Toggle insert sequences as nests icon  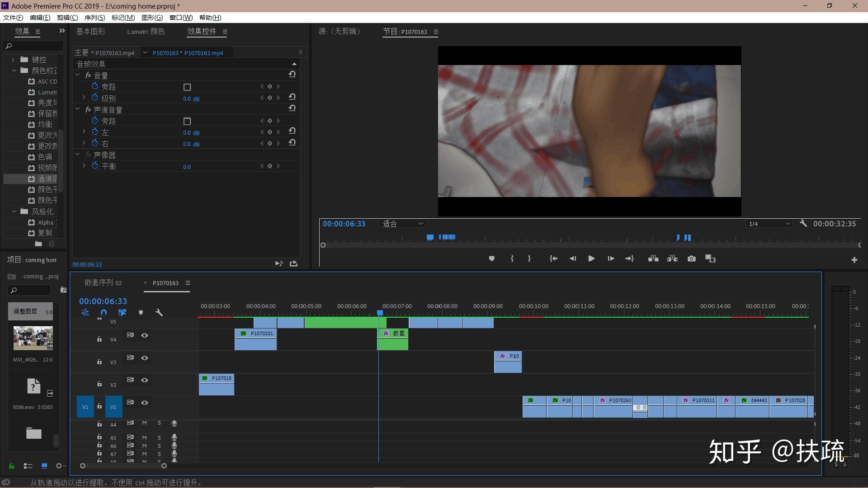tap(85, 313)
